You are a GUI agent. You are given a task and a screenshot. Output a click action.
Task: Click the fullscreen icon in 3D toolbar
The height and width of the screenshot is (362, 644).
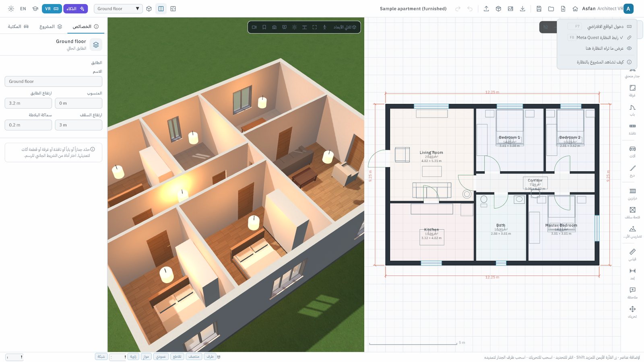click(x=314, y=27)
